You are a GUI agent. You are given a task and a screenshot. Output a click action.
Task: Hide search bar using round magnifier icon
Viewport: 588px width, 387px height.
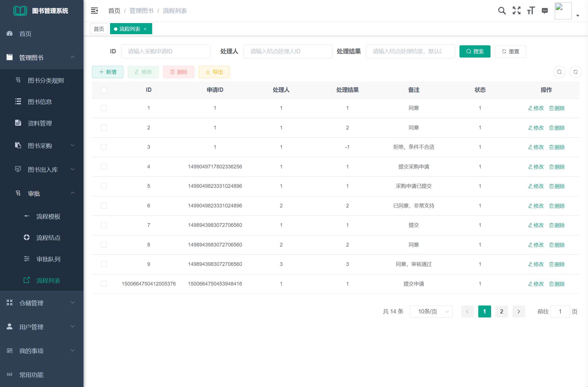click(x=559, y=72)
